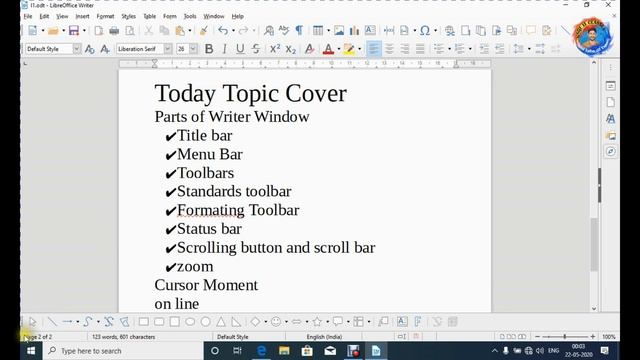This screenshot has width=640, height=360.
Task: Open the Symbol Shapes smiley dropdown arrow
Action: point(286,322)
